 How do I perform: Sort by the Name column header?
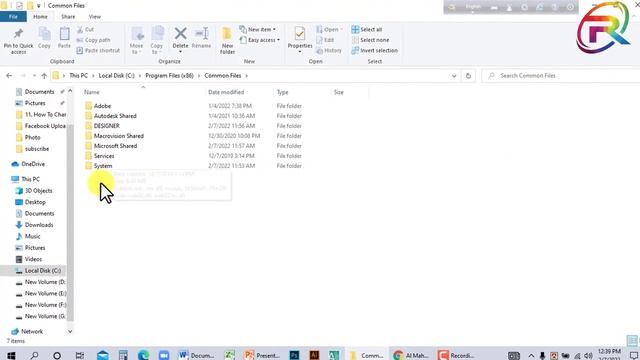coord(92,92)
